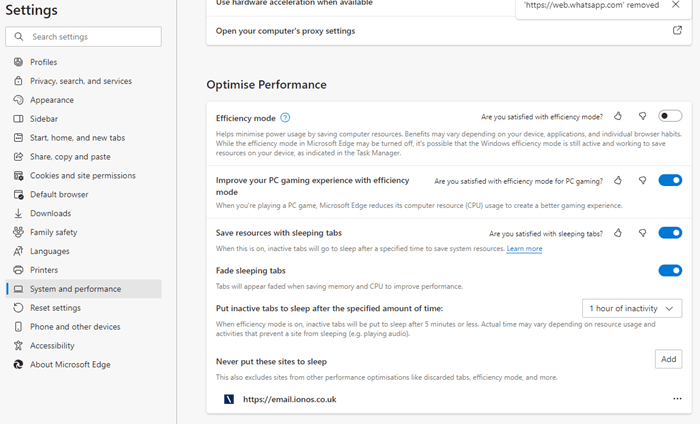Dismiss the web.whatsapp.com removed notification
This screenshot has height=424, width=700.
(x=675, y=5)
